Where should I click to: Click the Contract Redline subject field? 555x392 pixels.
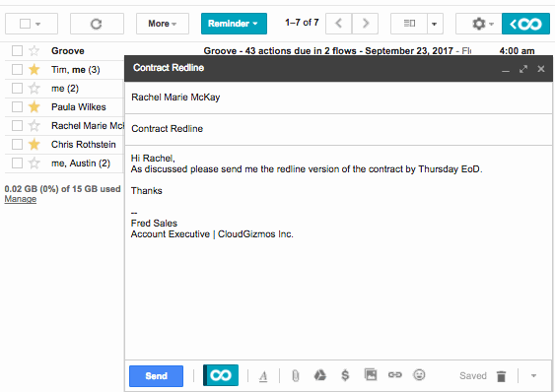[x=338, y=129]
